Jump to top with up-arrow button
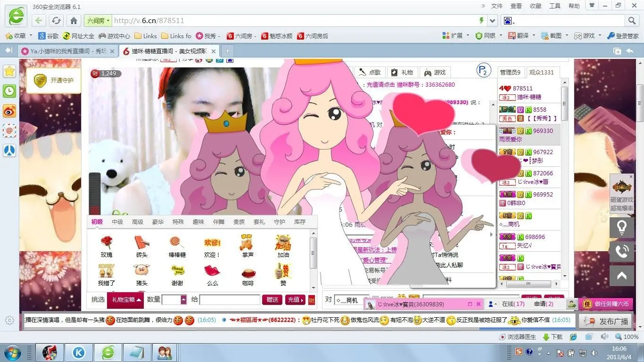 [622, 276]
